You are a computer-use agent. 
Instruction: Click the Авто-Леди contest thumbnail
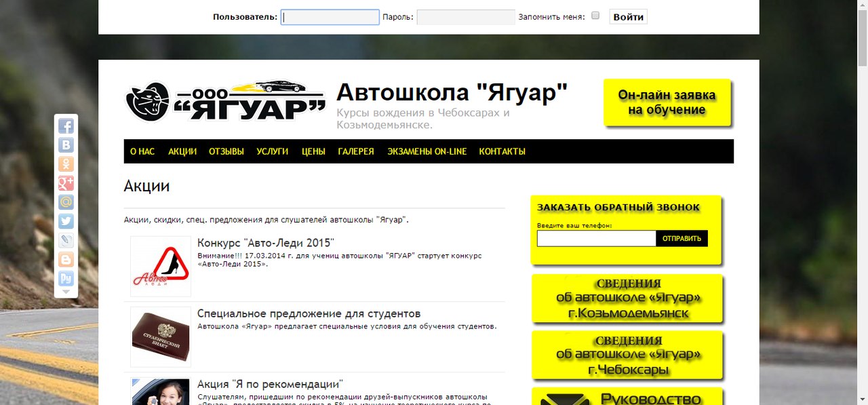(x=161, y=267)
